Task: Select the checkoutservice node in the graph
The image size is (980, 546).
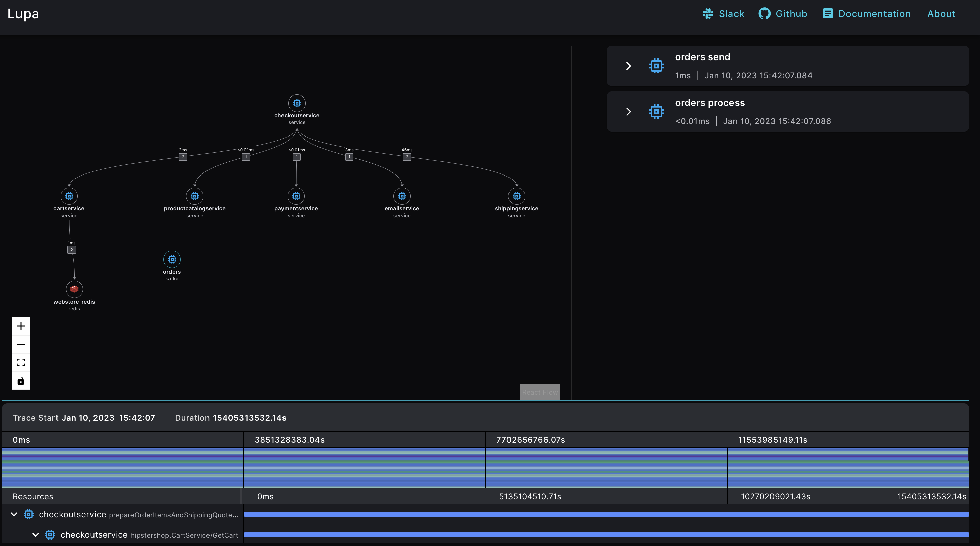Action: (296, 103)
